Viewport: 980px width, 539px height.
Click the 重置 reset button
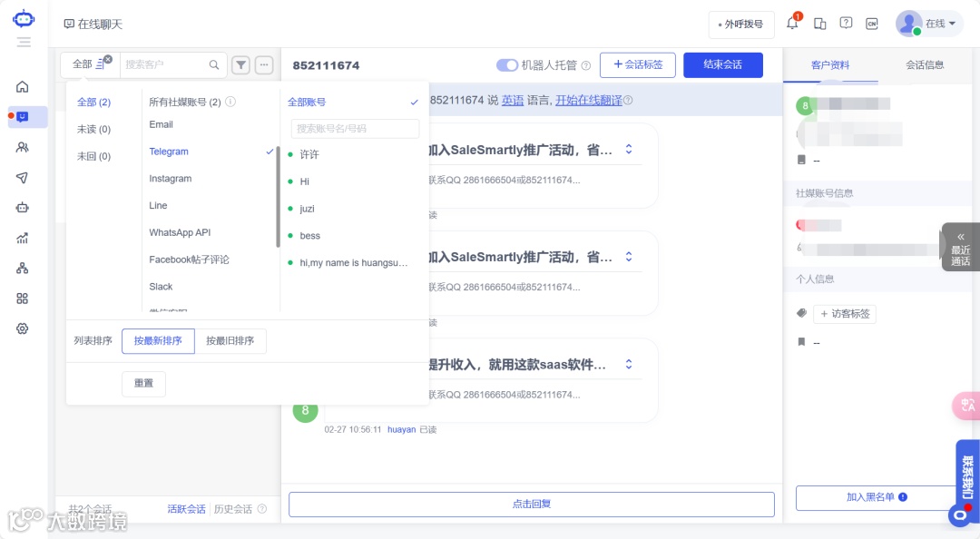click(x=143, y=383)
